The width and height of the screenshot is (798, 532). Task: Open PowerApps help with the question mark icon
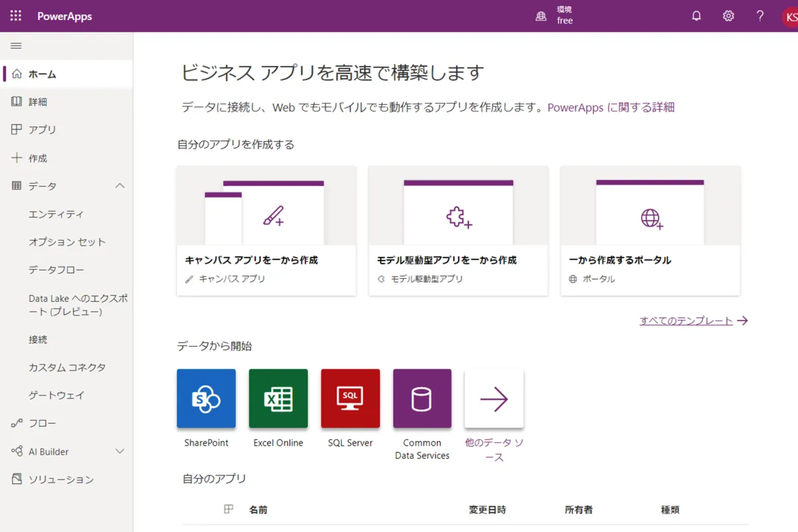pyautogui.click(x=759, y=15)
